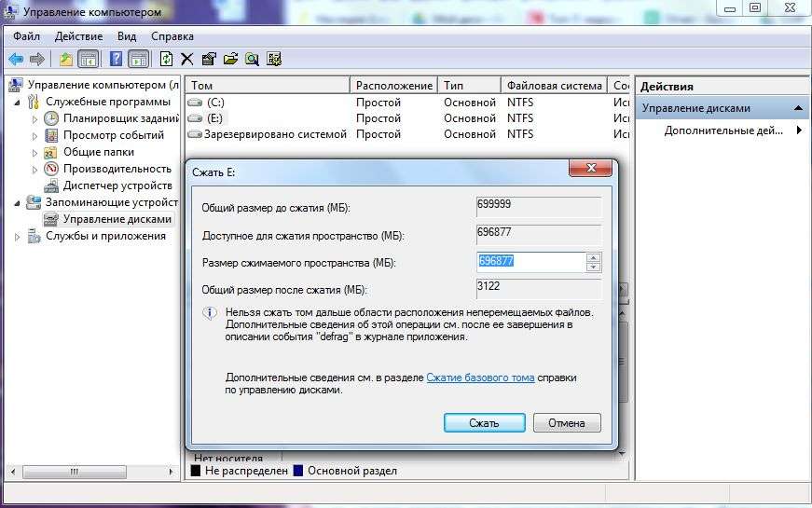Collapse the Служебные программы tree node

click(18, 103)
